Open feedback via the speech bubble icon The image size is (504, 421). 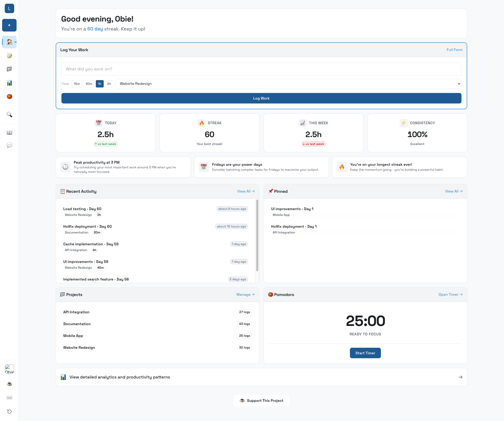pyautogui.click(x=9, y=145)
